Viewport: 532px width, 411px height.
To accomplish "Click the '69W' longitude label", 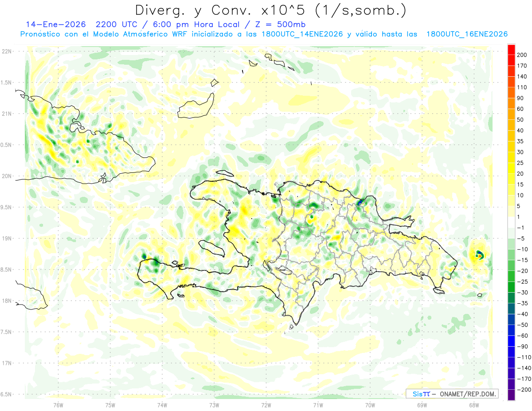I will (x=422, y=405).
